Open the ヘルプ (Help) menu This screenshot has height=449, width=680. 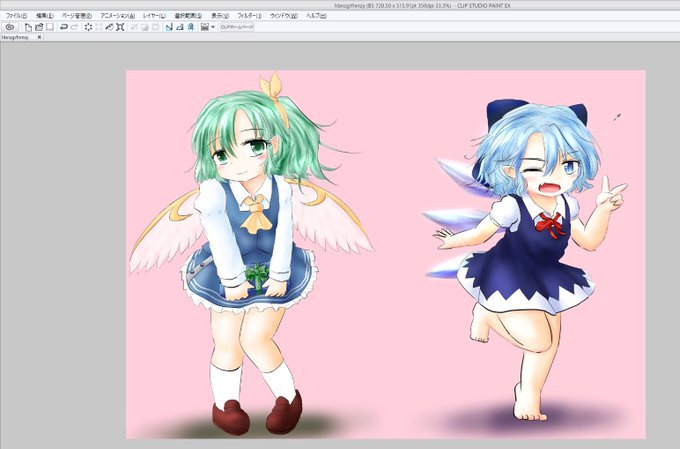tap(316, 16)
